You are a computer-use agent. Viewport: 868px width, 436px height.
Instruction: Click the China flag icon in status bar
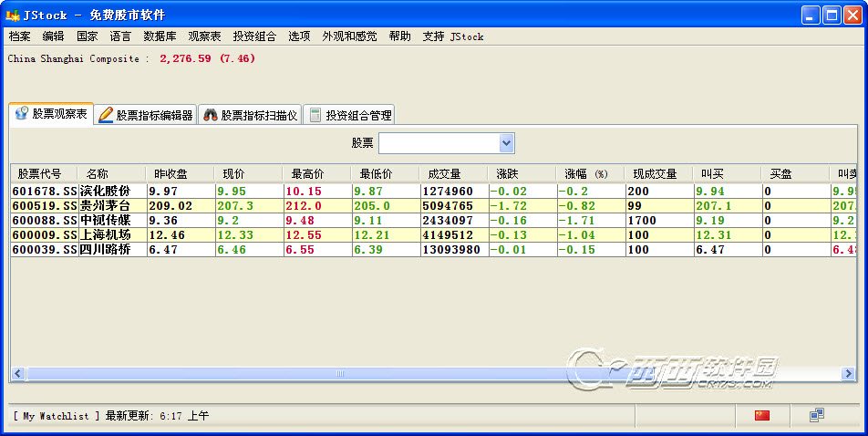tap(762, 415)
